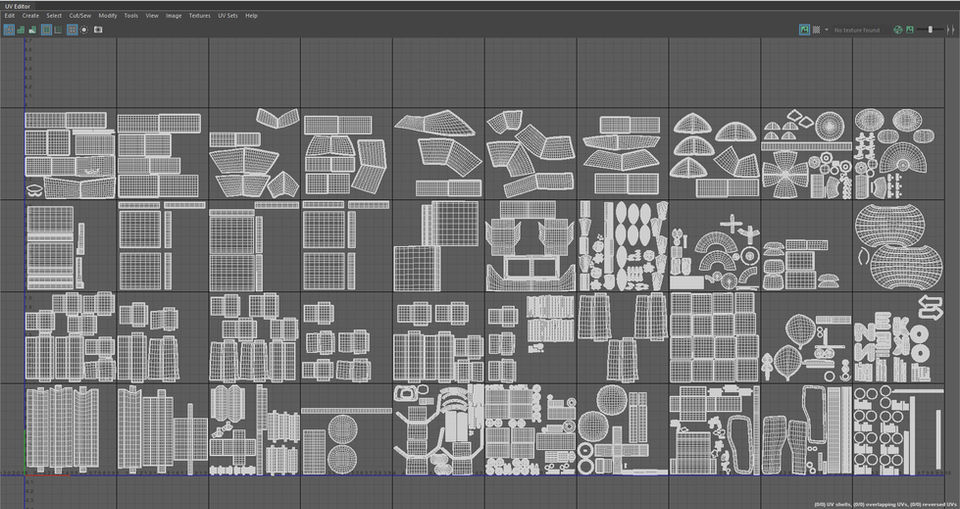Image resolution: width=960 pixels, height=509 pixels.
Task: Open the Cut/Sew menu
Action: tap(80, 16)
